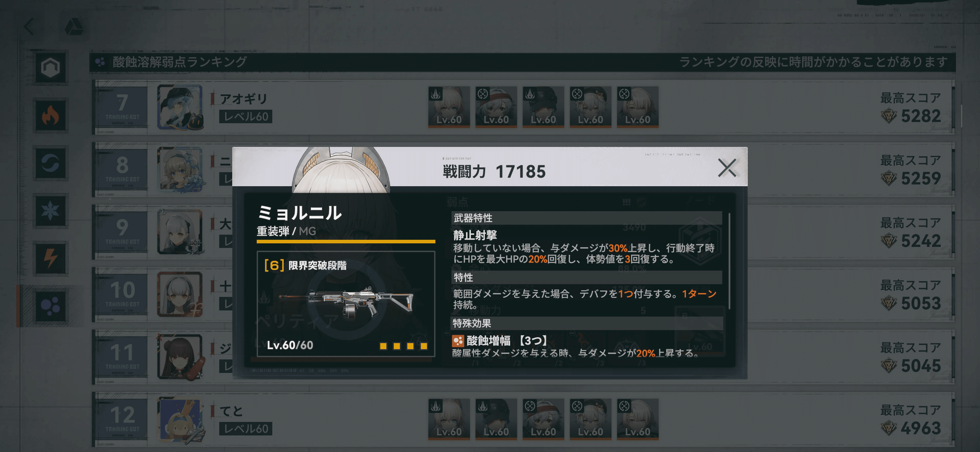The width and height of the screenshot is (980, 452).
Task: Select the ice snowflake weakness tab
Action: 51,211
